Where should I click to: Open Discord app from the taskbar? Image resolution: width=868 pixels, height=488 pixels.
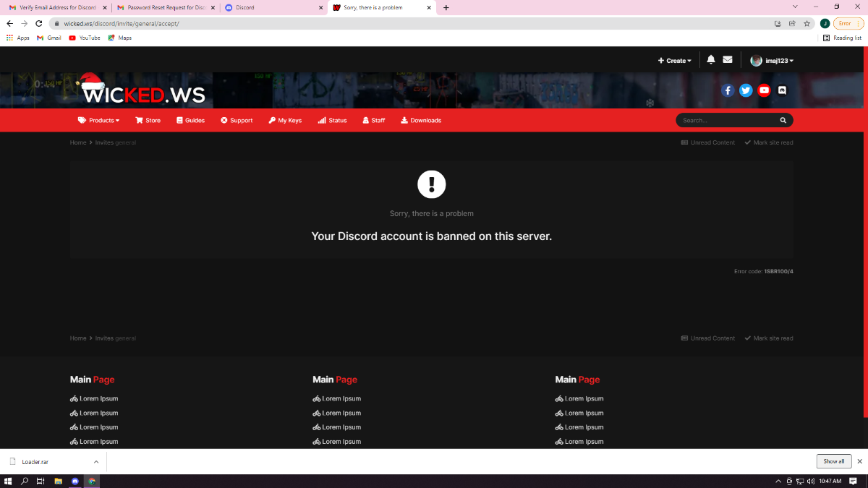75,481
